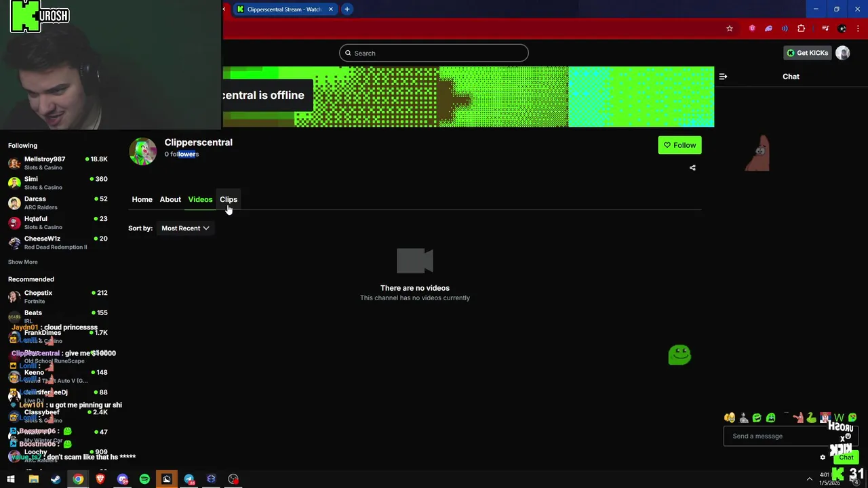
Task: Share the Clipperscentral channel
Action: 692,167
